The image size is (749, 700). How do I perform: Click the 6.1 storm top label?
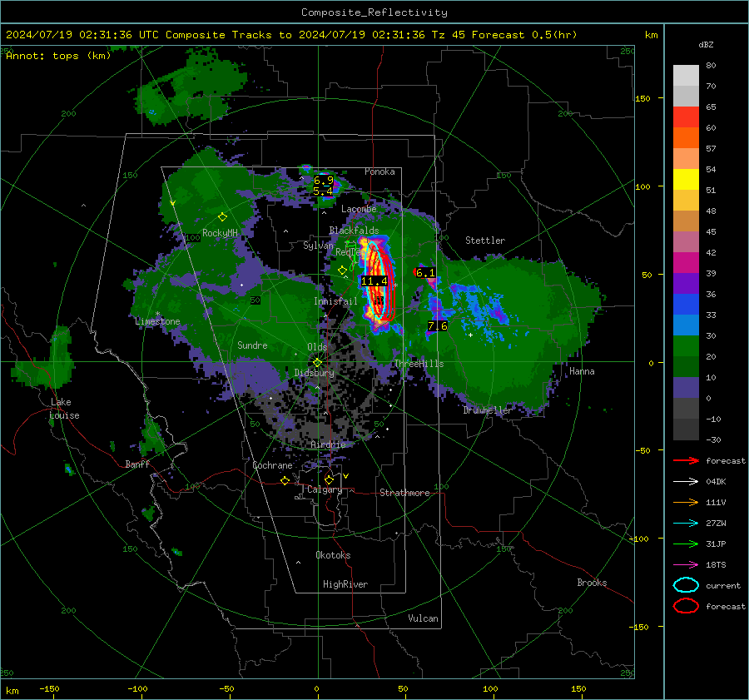(x=425, y=273)
